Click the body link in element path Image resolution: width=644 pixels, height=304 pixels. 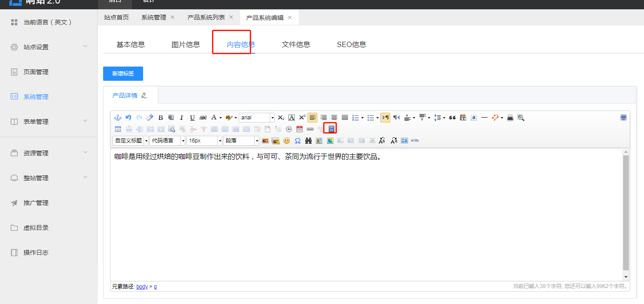point(142,287)
